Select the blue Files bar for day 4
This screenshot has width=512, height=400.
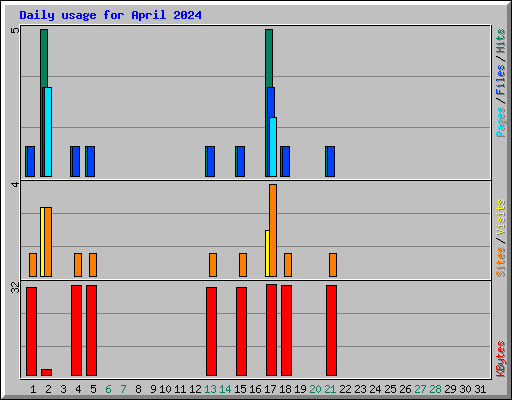coord(76,161)
